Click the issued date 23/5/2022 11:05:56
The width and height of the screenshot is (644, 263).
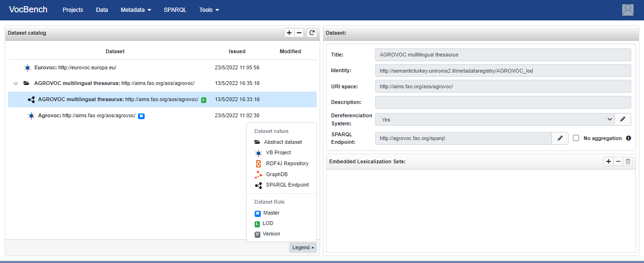(x=237, y=68)
